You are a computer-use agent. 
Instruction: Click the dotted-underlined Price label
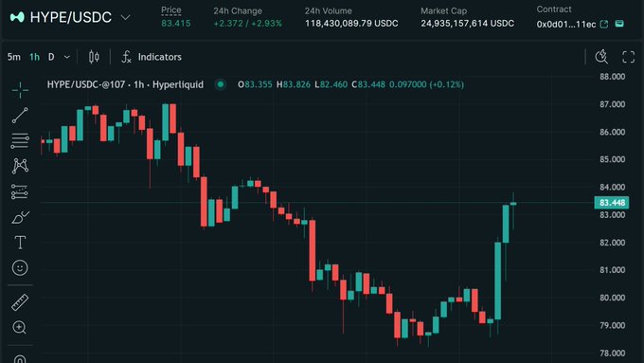[171, 10]
